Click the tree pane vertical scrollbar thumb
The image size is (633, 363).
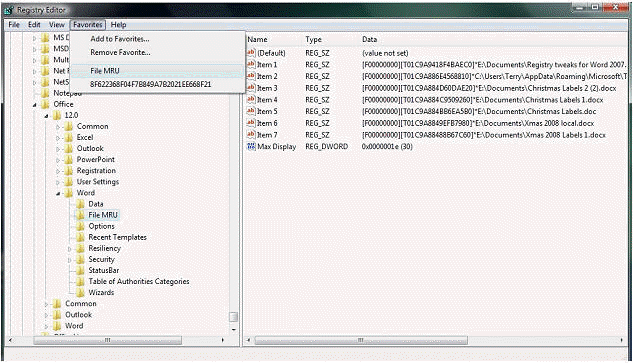(x=233, y=317)
